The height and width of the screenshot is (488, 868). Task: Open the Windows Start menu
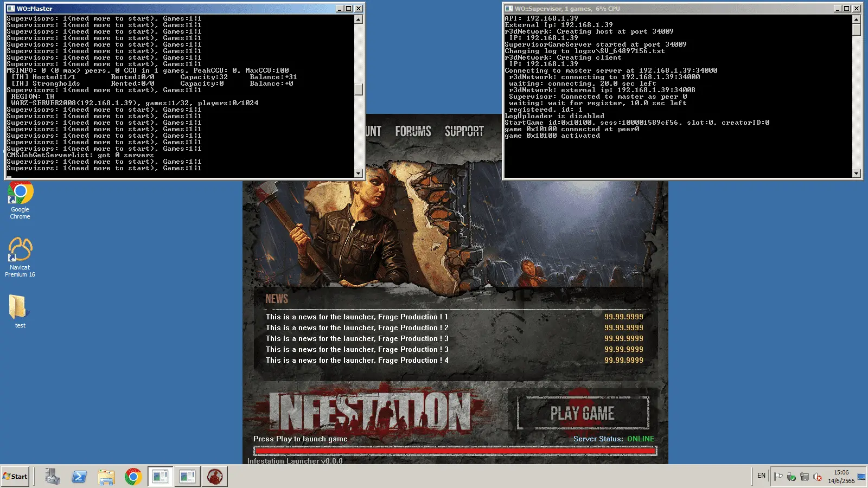(x=15, y=477)
